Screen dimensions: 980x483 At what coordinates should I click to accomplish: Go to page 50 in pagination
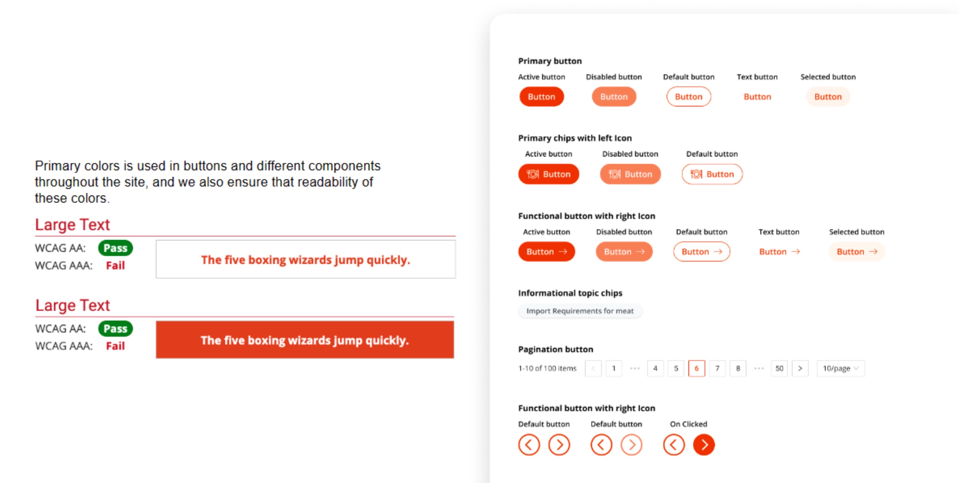779,368
